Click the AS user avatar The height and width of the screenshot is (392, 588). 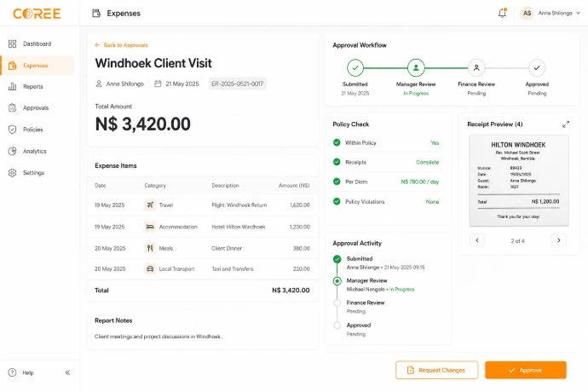click(x=527, y=13)
